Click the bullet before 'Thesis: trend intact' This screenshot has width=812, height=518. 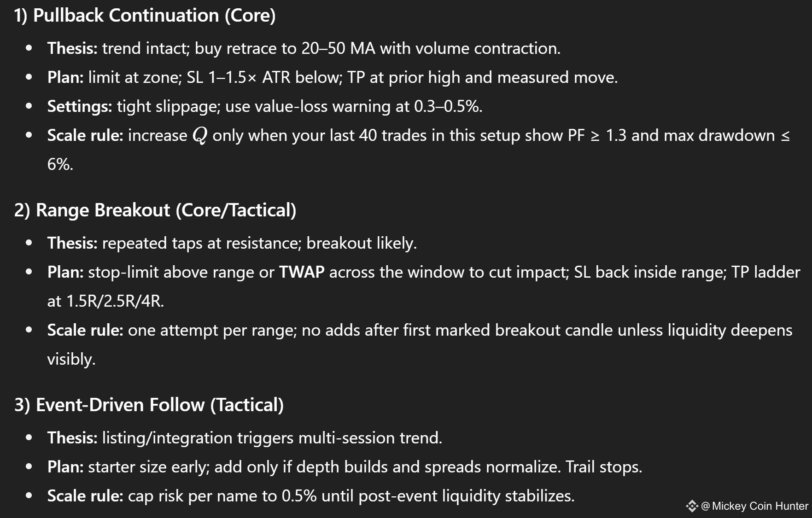(x=29, y=48)
